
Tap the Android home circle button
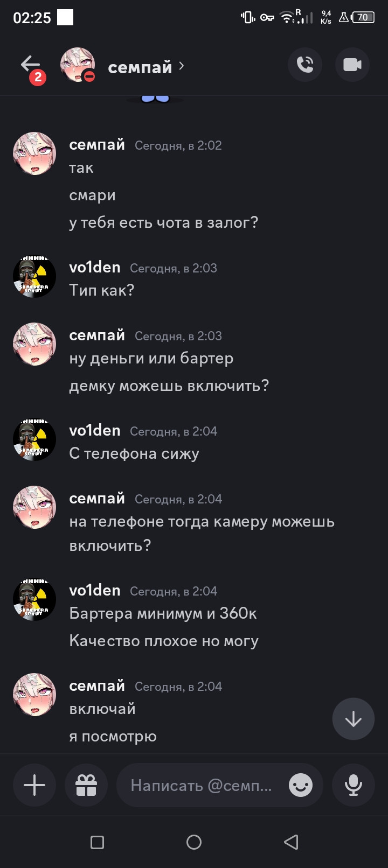click(x=194, y=842)
